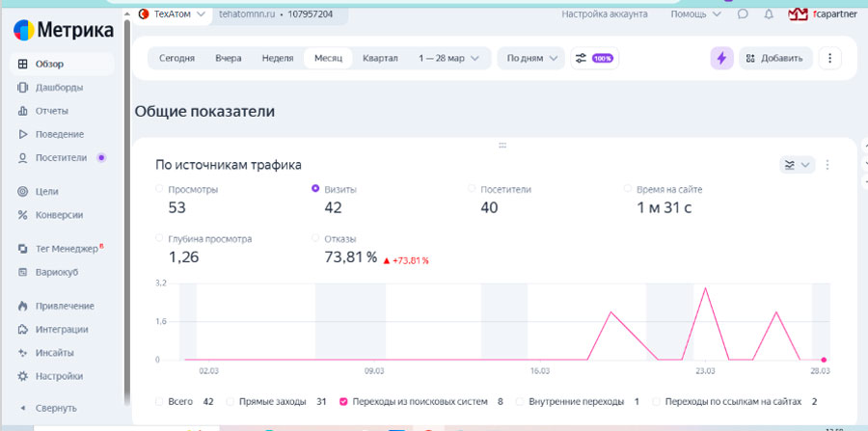Click the Общие показатели heading
This screenshot has width=868, height=431.
click(x=204, y=111)
